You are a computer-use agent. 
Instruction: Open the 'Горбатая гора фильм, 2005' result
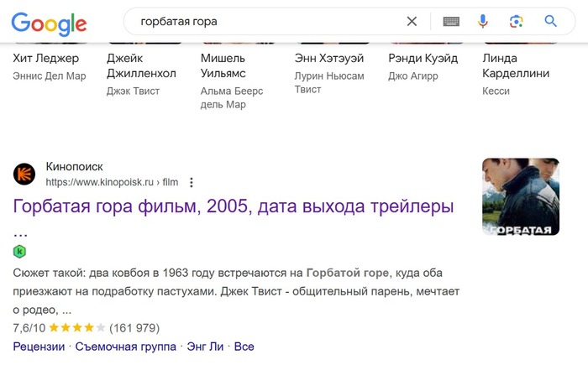(x=234, y=206)
